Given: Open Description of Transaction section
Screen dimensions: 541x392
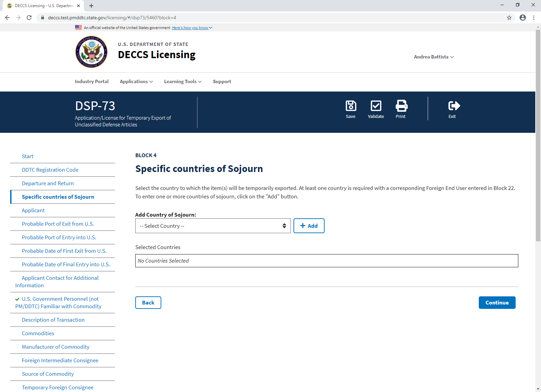Looking at the screenshot, I should [x=53, y=320].
